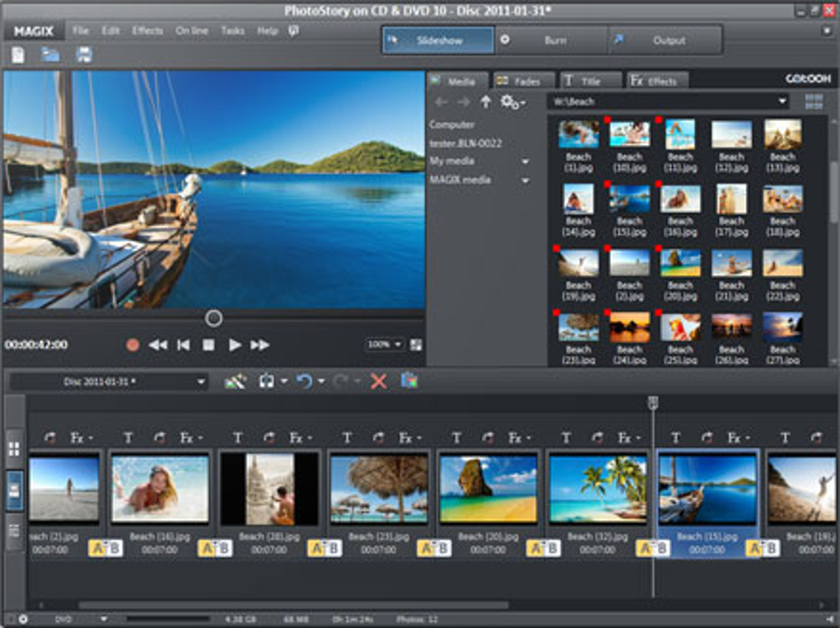Expand the Disc 2011-01-31 slideshow selector

tap(201, 382)
